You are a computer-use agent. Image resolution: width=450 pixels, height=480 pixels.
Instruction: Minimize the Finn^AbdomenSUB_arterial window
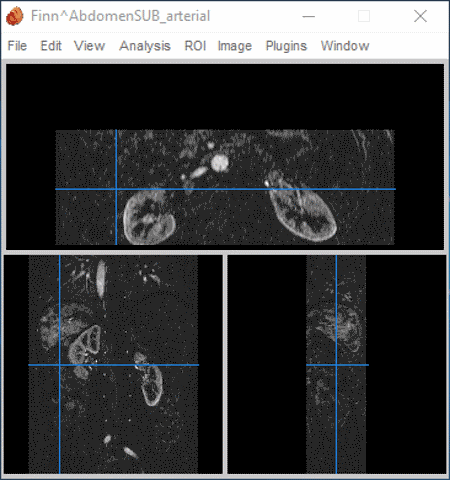click(309, 16)
